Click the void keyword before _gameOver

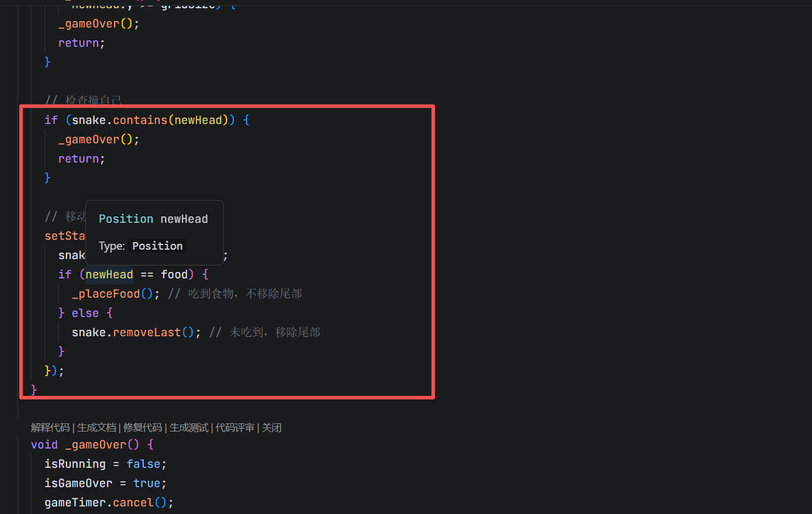pyautogui.click(x=44, y=444)
